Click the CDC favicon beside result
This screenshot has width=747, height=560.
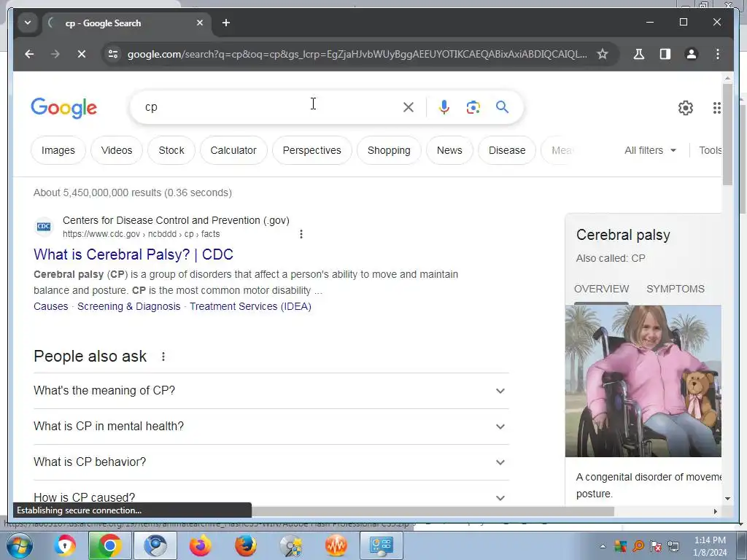pyautogui.click(x=44, y=227)
